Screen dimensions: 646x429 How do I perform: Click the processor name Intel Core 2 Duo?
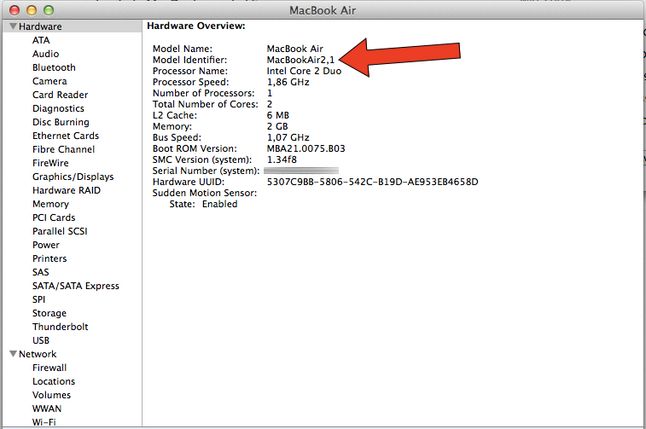[x=304, y=71]
